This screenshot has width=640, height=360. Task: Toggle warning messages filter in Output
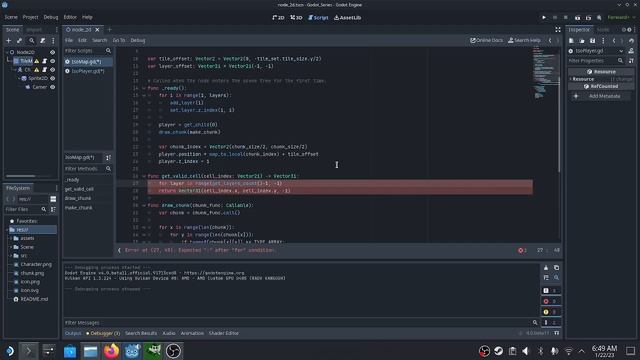(x=550, y=312)
